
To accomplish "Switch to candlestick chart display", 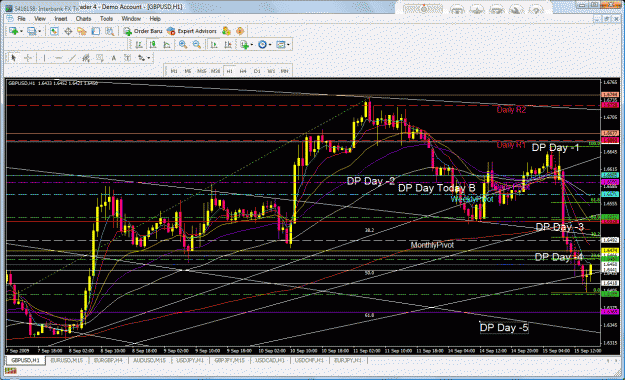I will (153, 45).
